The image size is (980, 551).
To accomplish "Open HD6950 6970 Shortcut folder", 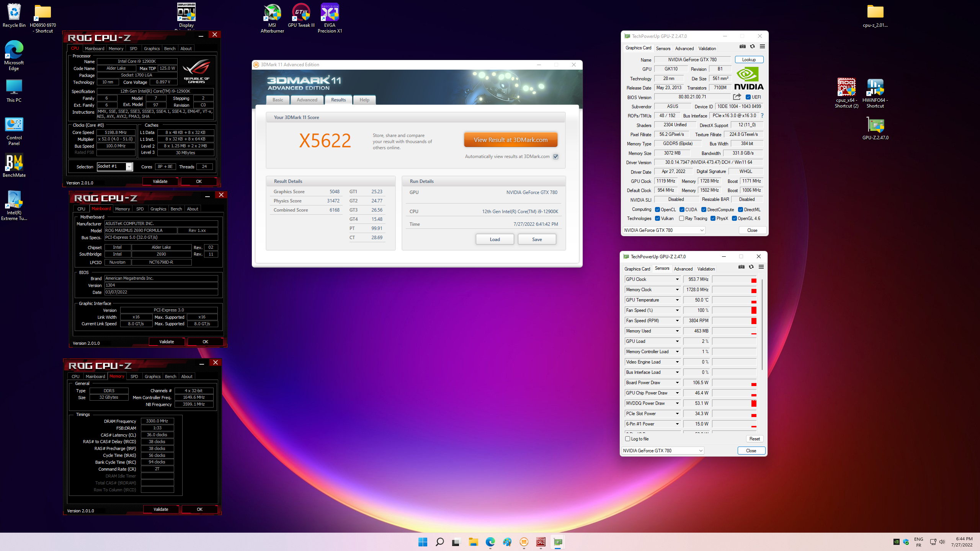I will click(43, 18).
